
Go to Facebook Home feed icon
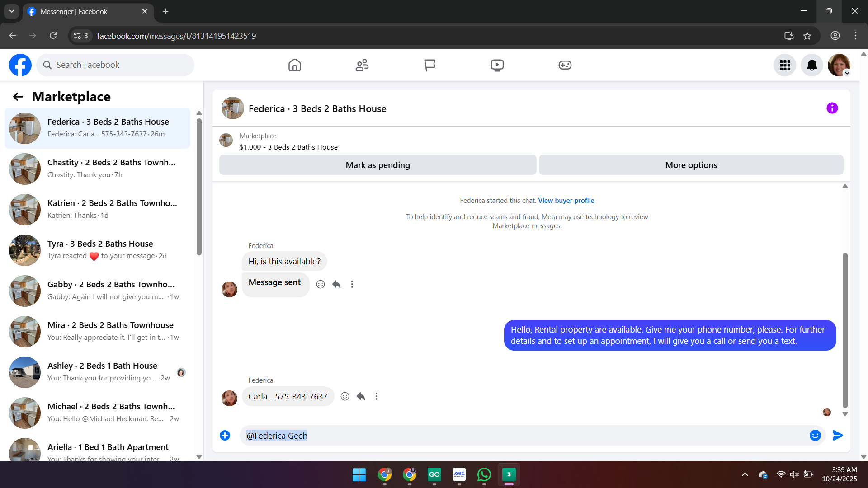[294, 65]
